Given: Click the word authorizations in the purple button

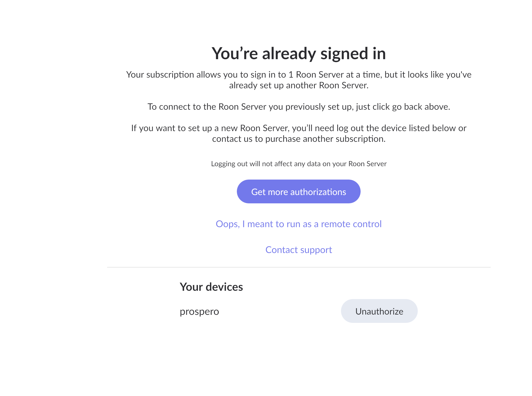Looking at the screenshot, I should (318, 192).
